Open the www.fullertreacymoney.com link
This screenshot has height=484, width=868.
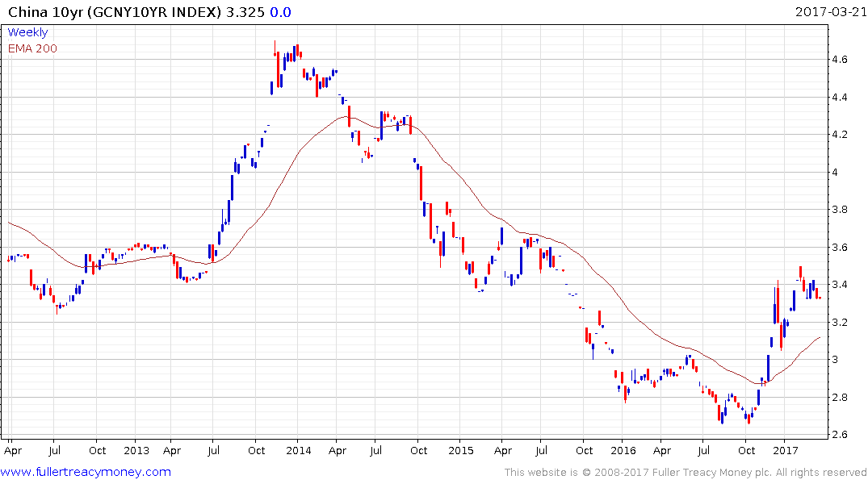click(86, 472)
